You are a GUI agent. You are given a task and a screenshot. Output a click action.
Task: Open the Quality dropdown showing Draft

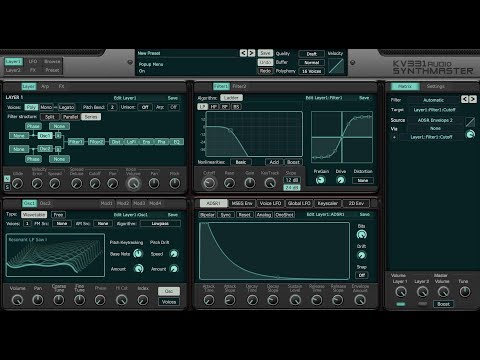(x=311, y=54)
